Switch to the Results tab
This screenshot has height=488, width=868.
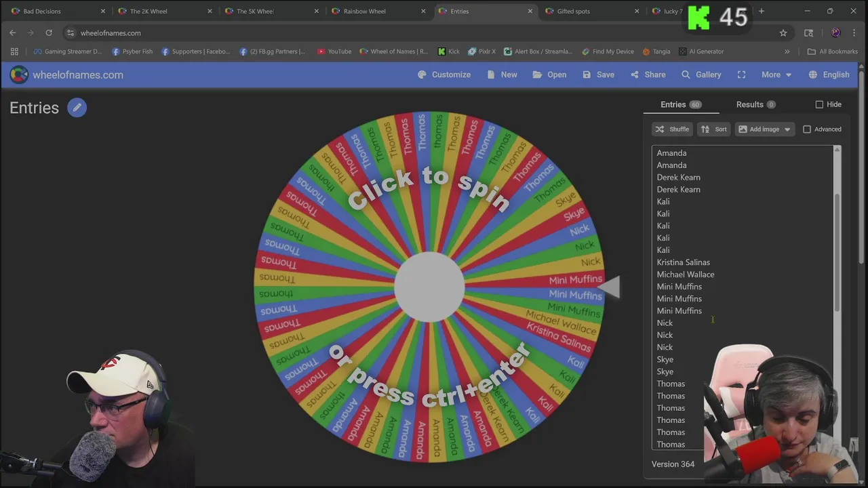pyautogui.click(x=755, y=104)
